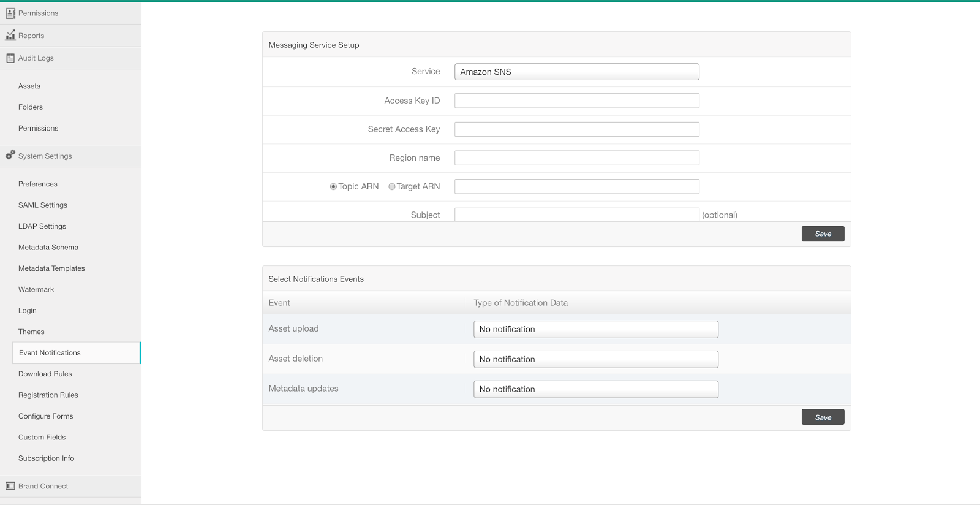
Task: Open Asset upload notification type dropdown
Action: click(x=596, y=329)
